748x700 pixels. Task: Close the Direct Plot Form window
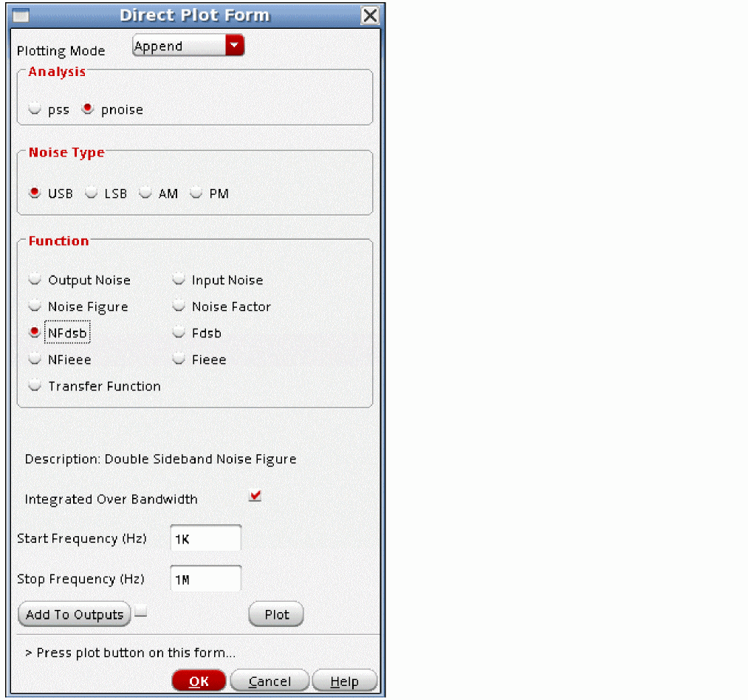tap(370, 16)
